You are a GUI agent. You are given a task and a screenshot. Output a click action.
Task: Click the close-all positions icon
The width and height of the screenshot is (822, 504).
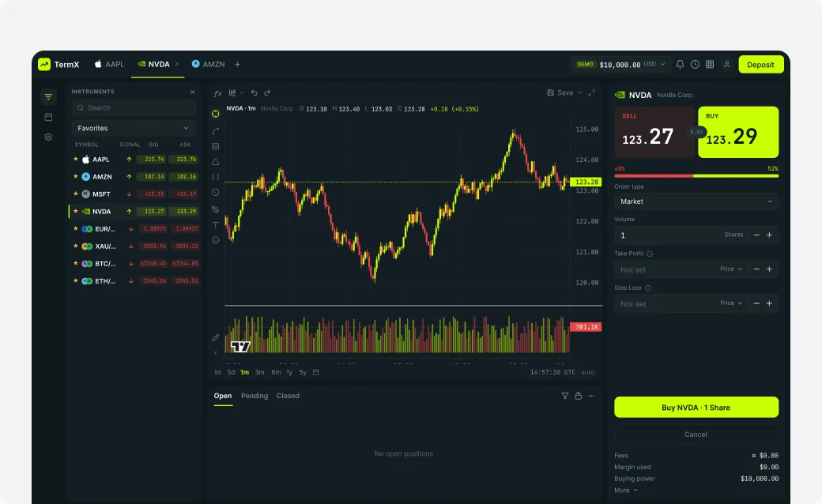coord(579,396)
